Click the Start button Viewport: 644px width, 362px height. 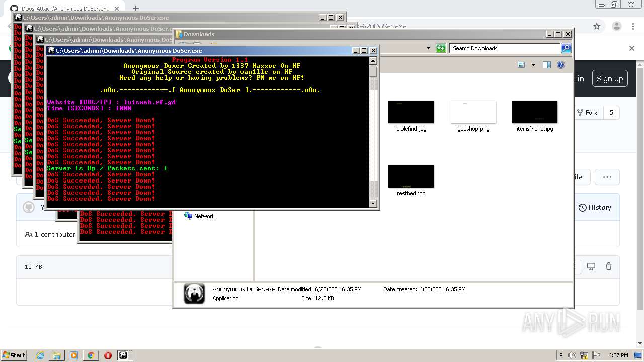coord(14,355)
